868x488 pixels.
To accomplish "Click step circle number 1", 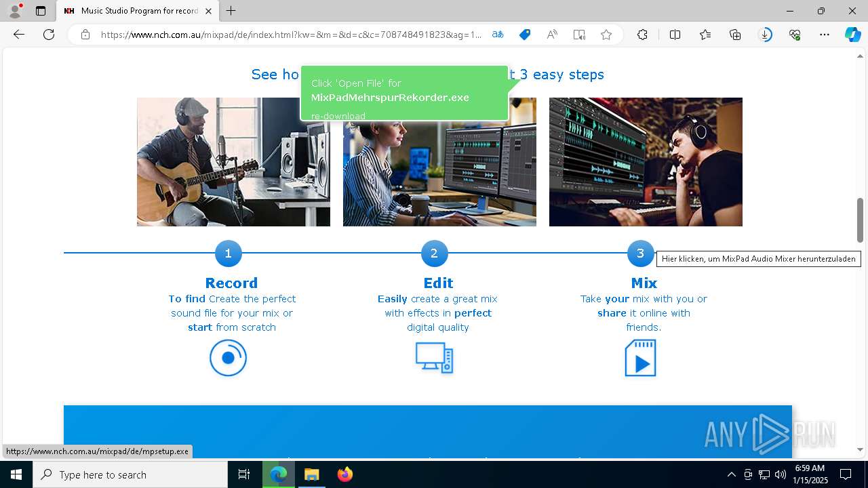I will coord(228,253).
